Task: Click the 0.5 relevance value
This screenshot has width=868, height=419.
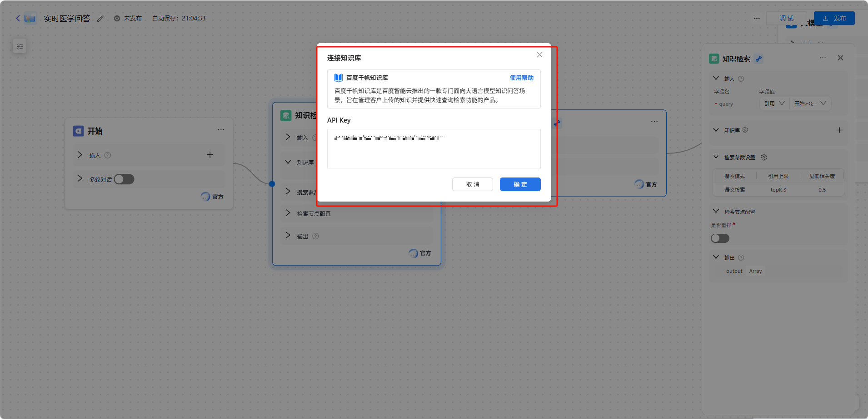Action: (x=822, y=190)
